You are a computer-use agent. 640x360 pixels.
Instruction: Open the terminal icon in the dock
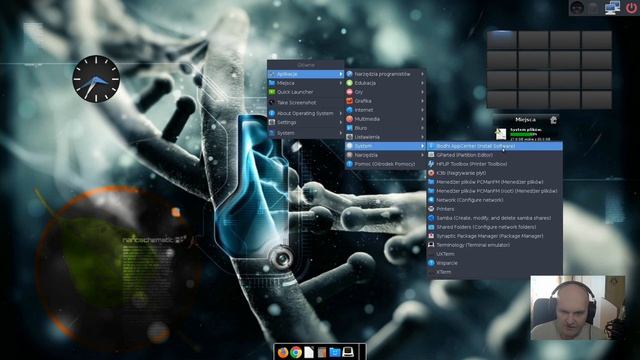pyautogui.click(x=348, y=352)
